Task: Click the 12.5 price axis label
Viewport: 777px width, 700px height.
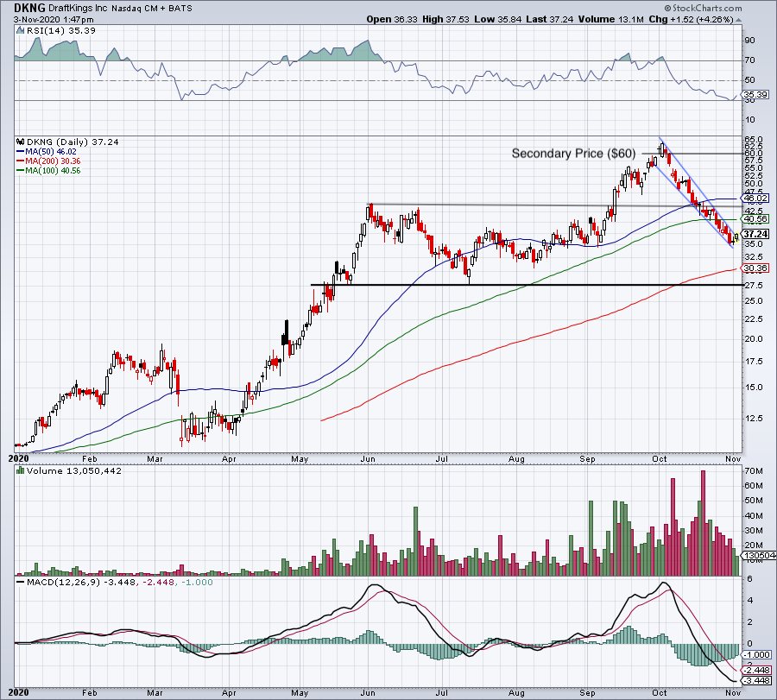Action: 753,419
